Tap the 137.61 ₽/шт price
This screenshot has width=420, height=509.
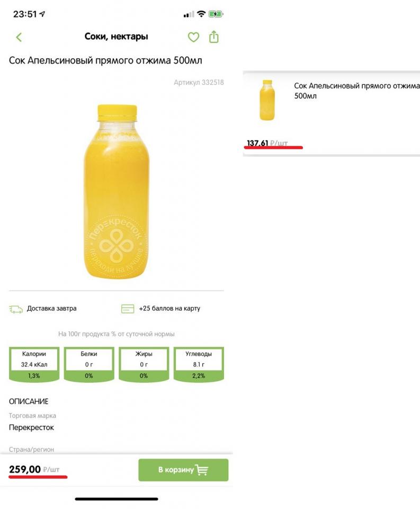(x=267, y=143)
